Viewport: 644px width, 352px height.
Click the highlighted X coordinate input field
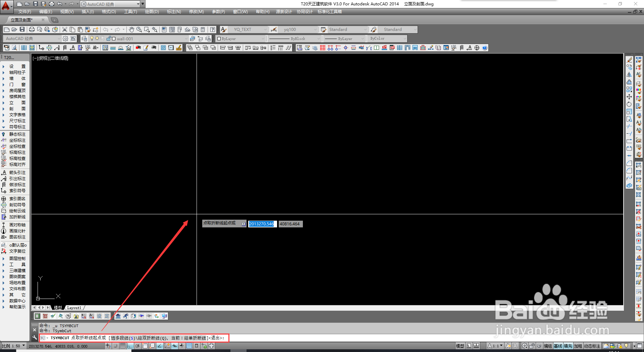(x=262, y=224)
